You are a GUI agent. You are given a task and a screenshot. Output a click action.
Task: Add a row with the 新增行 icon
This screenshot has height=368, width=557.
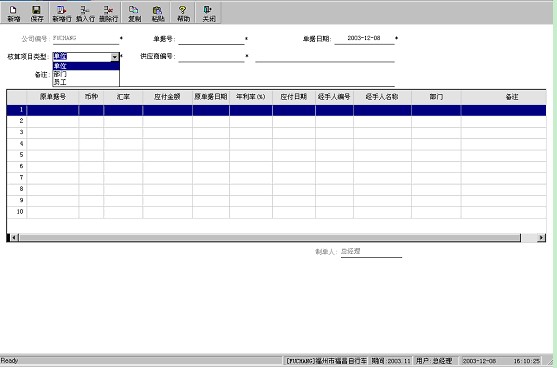[x=62, y=13]
